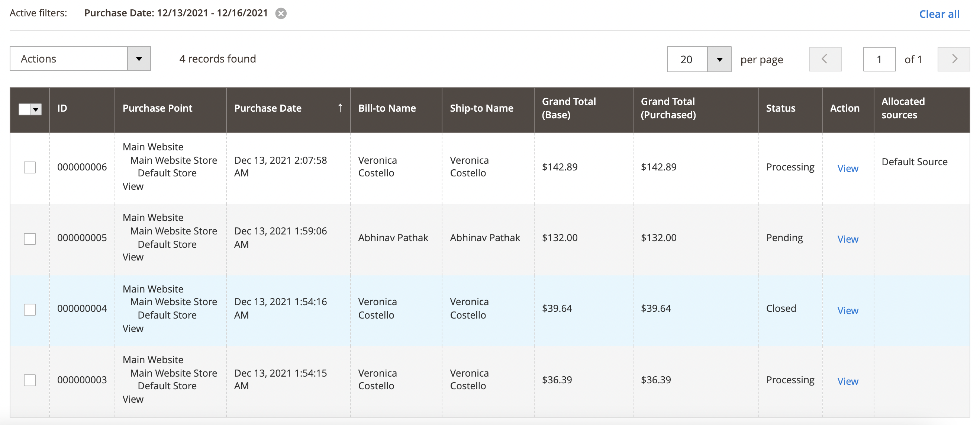Check the box for order 000000005
The image size is (980, 425).
(x=30, y=239)
